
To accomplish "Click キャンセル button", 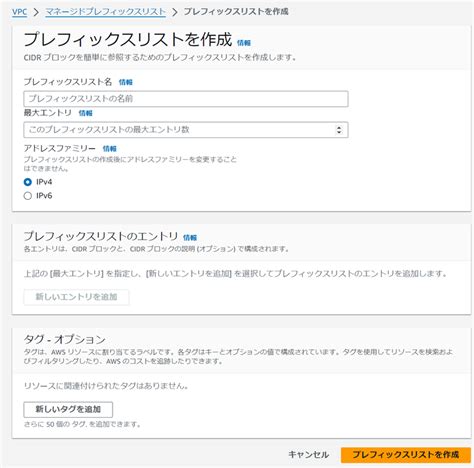I will 308,455.
